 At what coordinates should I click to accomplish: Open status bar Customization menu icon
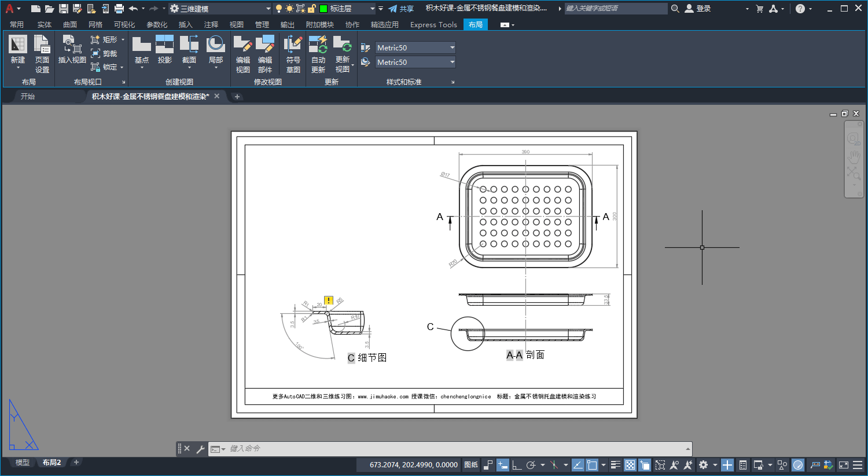858,465
